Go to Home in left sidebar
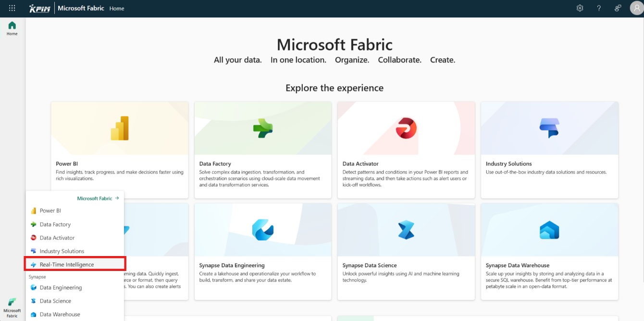The height and width of the screenshot is (321, 644). pos(12,28)
